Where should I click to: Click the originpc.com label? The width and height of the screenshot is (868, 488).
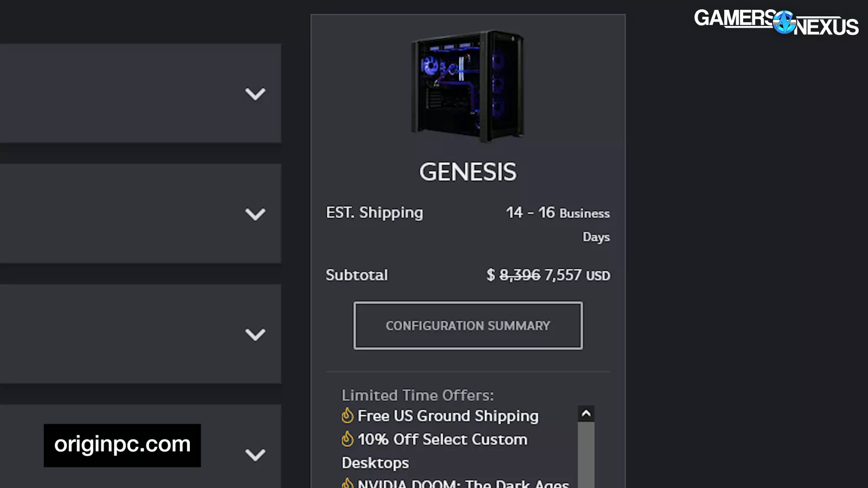pyautogui.click(x=122, y=445)
